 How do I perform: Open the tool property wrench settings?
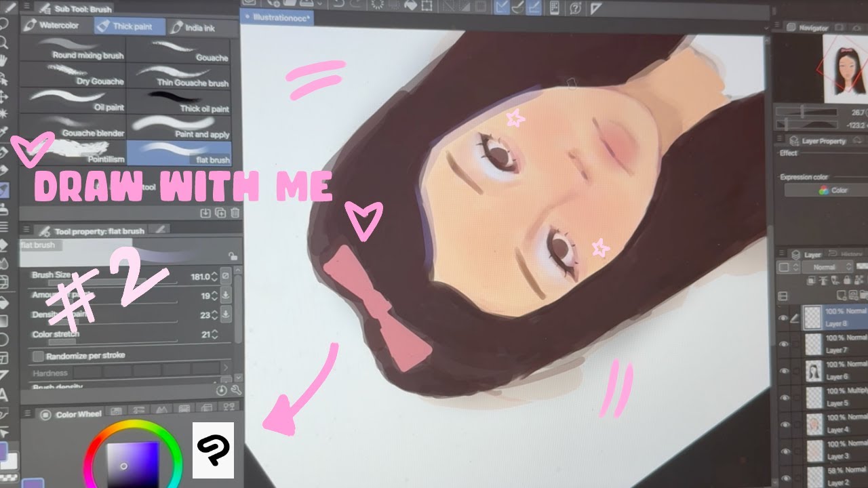point(235,390)
